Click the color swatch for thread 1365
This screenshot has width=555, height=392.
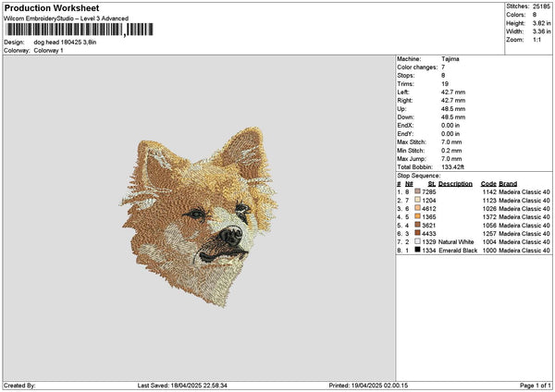(418, 216)
